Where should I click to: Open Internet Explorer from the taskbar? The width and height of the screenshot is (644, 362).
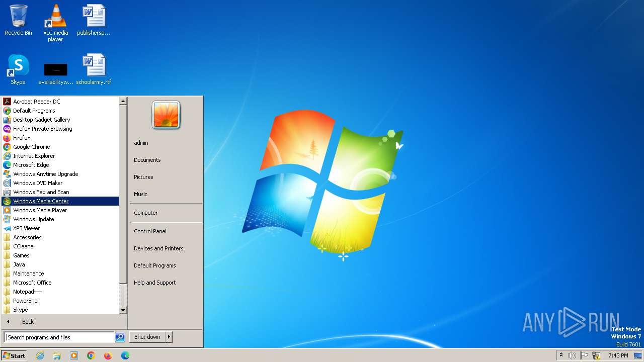40,355
